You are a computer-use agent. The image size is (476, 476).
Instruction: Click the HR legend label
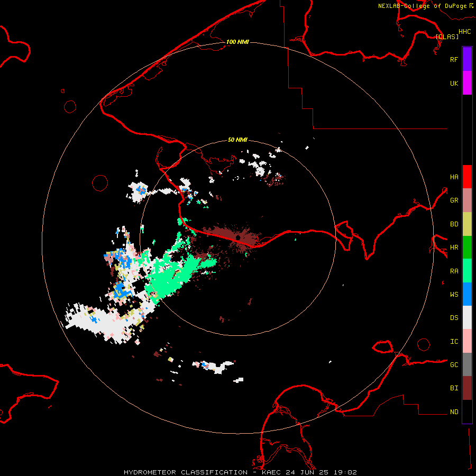454,248
